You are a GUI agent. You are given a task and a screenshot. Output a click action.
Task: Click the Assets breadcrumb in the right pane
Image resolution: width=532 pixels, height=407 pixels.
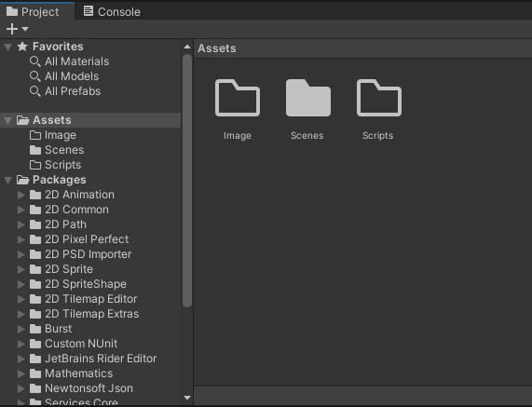[217, 48]
